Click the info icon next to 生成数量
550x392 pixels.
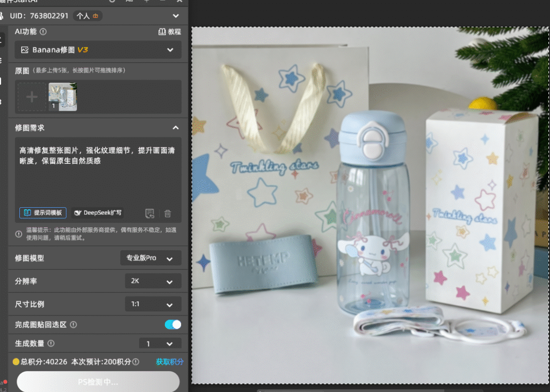(x=51, y=343)
